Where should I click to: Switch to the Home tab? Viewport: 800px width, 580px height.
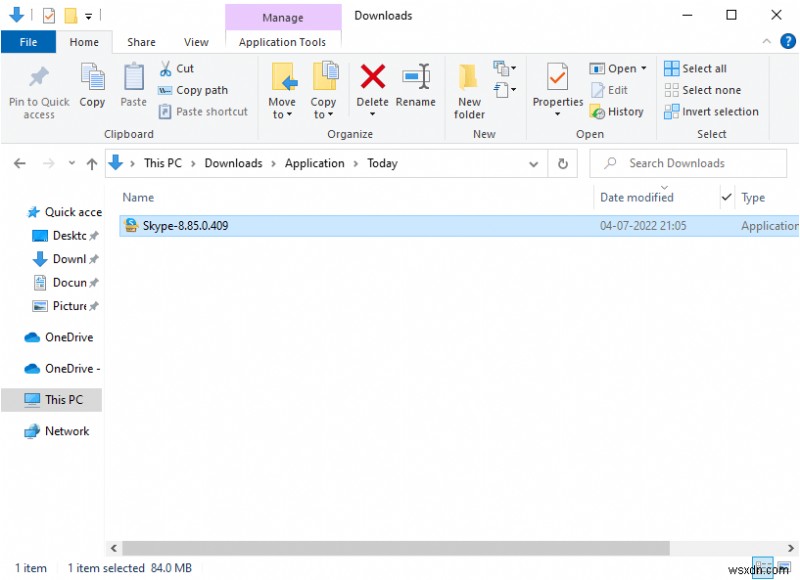(x=84, y=42)
